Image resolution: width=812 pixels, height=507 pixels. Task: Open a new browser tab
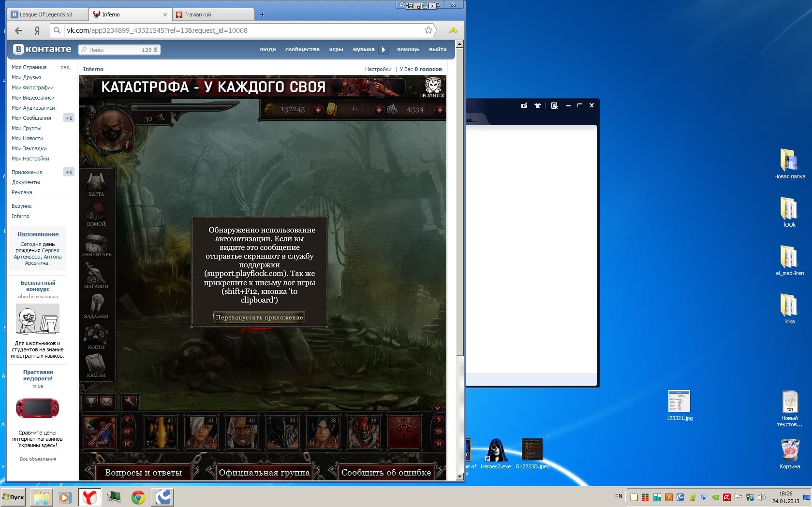coord(263,14)
